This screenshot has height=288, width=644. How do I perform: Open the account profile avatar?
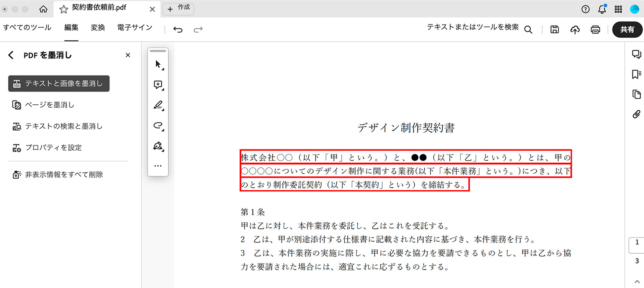click(634, 9)
